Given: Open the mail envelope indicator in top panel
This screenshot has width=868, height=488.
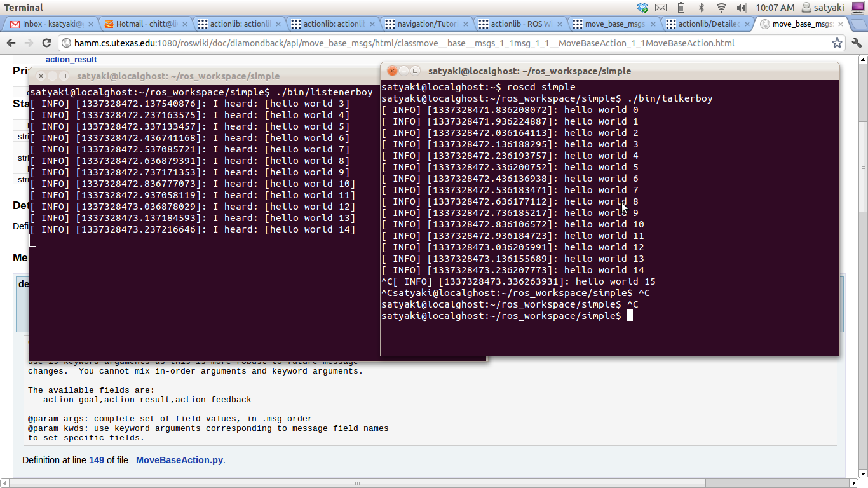Looking at the screenshot, I should point(661,8).
